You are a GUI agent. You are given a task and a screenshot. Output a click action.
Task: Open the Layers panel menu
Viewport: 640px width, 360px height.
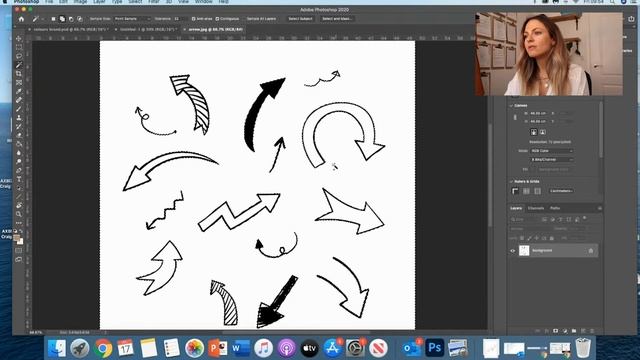pyautogui.click(x=600, y=209)
